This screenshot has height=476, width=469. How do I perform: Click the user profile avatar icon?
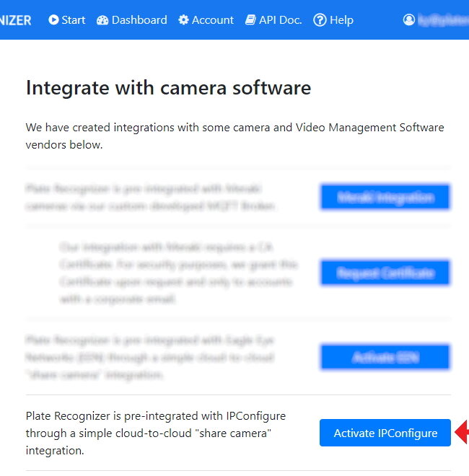(x=409, y=19)
